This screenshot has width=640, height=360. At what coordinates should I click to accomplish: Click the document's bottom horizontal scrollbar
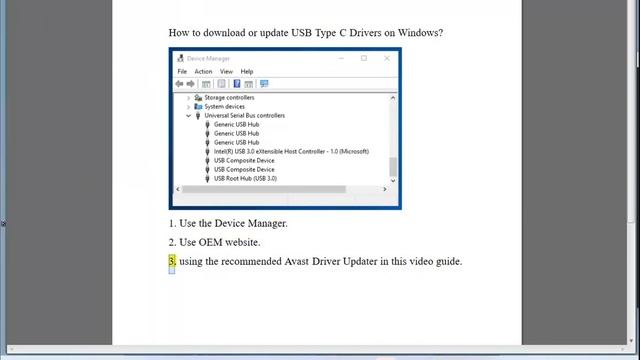click(x=316, y=349)
